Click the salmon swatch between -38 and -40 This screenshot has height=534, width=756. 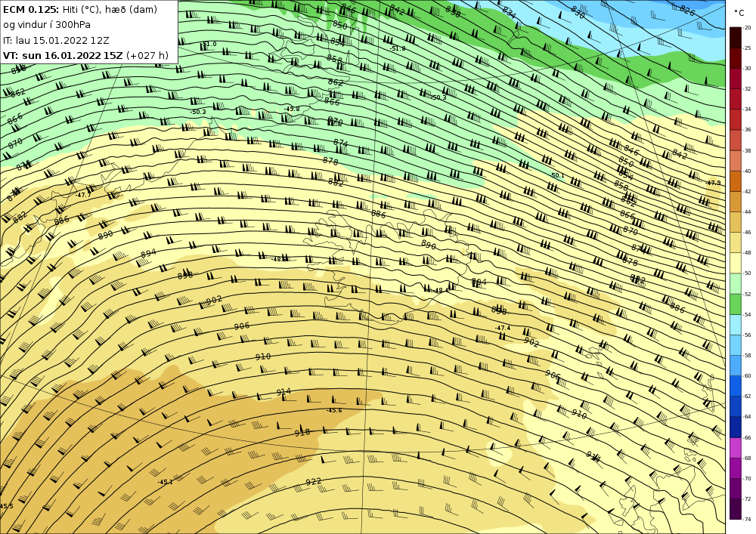click(736, 161)
